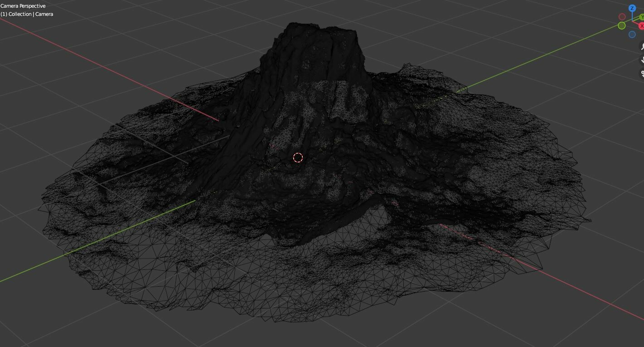Click the negative Z ball below the gizmo
This screenshot has height=347, width=644.
point(632,34)
